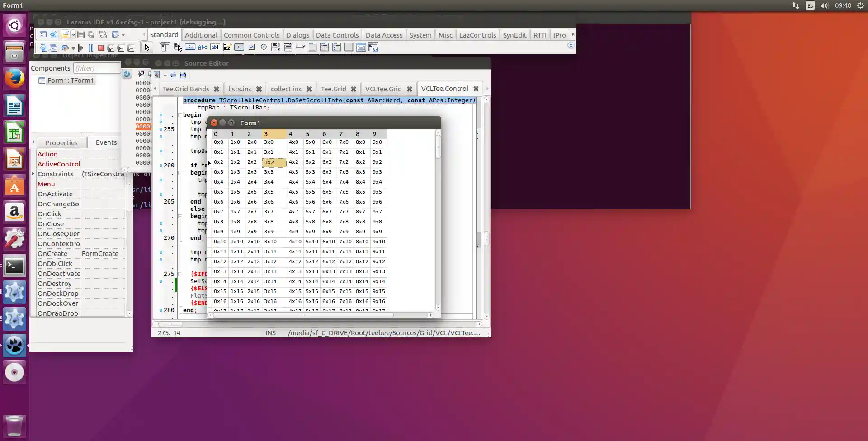Open the dropdown arrow next to Open file

coord(73,35)
